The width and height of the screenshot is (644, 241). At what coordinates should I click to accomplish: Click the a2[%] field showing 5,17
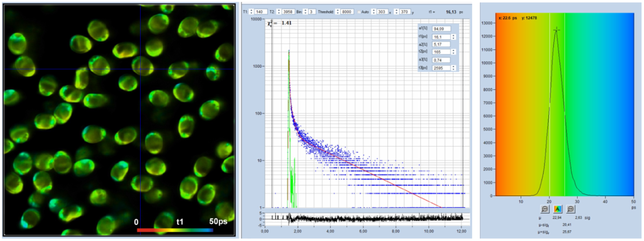pos(442,45)
